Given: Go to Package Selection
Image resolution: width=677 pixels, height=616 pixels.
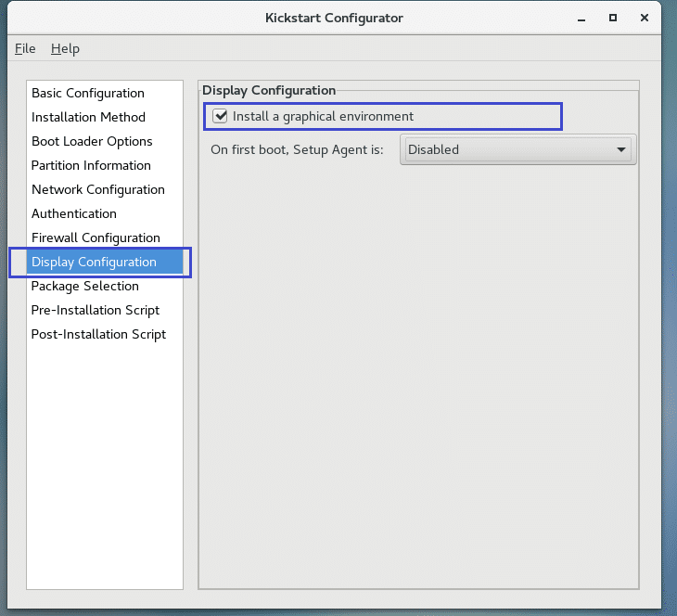Looking at the screenshot, I should [84, 286].
